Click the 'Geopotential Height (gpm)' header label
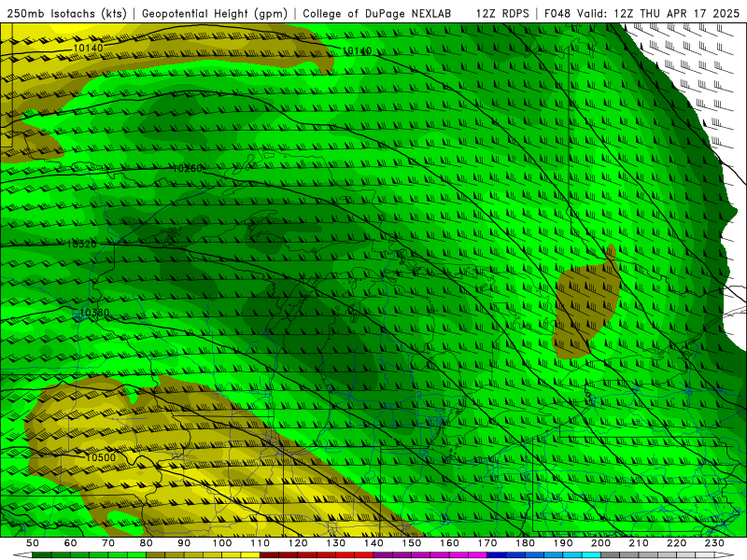The image size is (747, 560). pyautogui.click(x=215, y=14)
